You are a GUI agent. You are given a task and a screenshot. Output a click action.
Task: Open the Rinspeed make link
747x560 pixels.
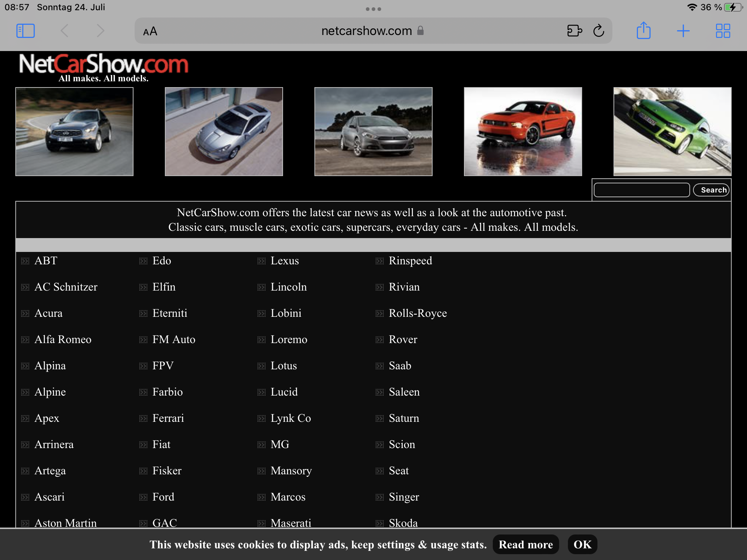click(410, 261)
